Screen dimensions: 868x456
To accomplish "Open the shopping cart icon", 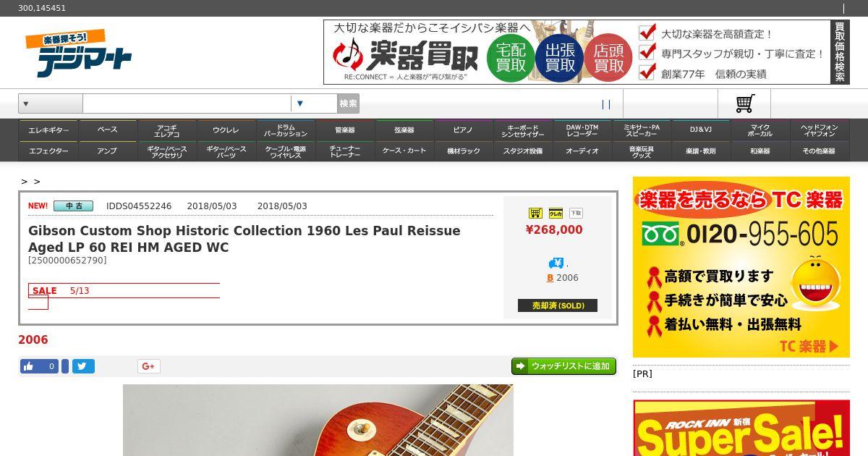I will point(744,104).
